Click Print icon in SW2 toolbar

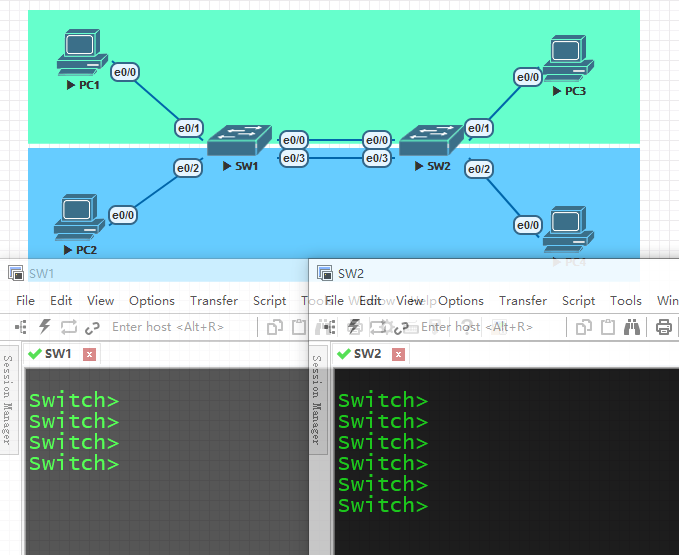[663, 327]
